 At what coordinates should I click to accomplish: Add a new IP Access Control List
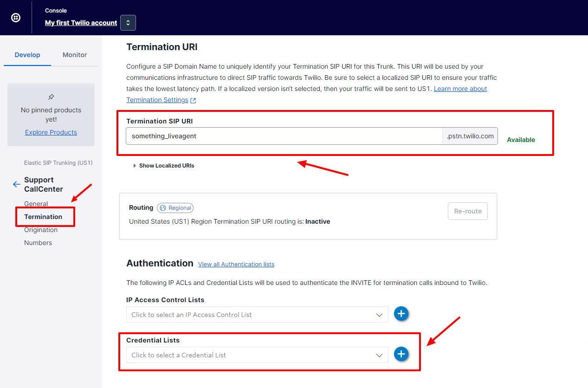pyautogui.click(x=401, y=314)
